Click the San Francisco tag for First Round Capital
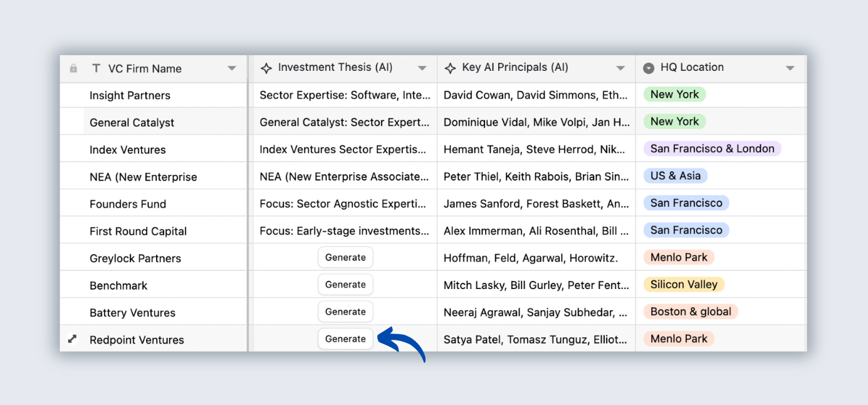Image resolution: width=868 pixels, height=405 pixels. point(686,230)
